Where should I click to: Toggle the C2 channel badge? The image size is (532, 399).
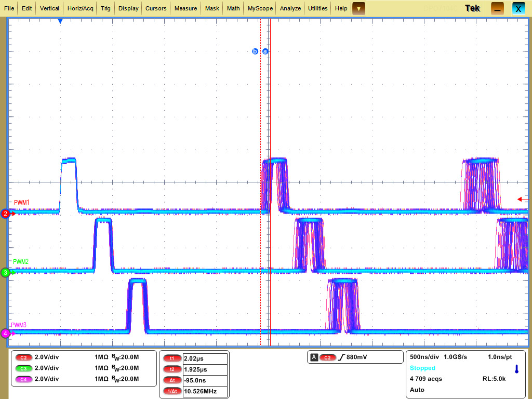tap(23, 357)
